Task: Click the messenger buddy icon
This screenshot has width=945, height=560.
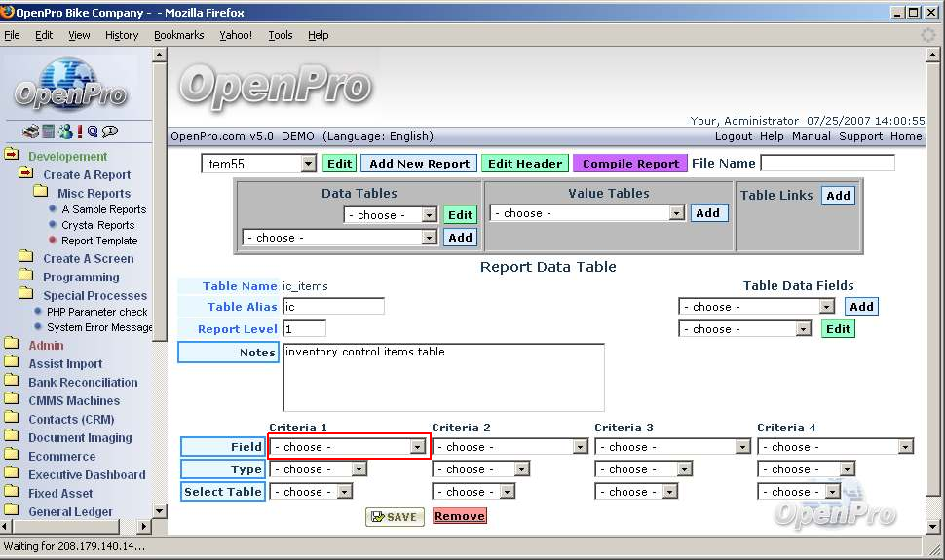Action: [64, 131]
